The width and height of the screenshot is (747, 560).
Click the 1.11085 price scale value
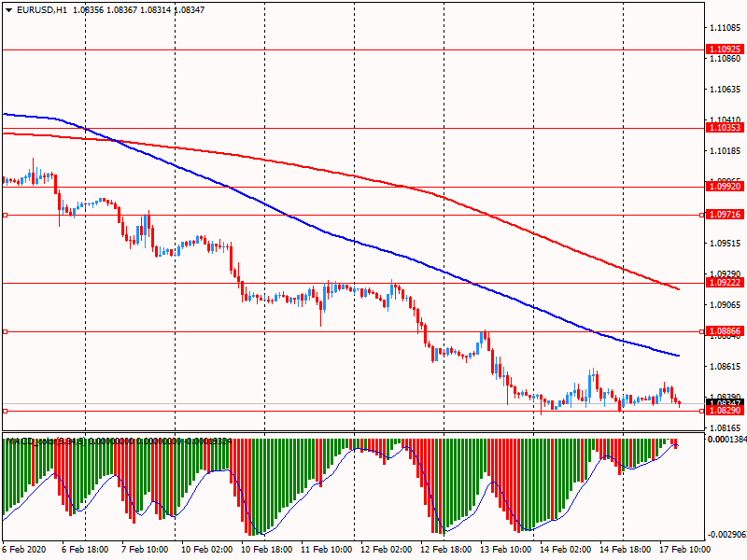[726, 28]
